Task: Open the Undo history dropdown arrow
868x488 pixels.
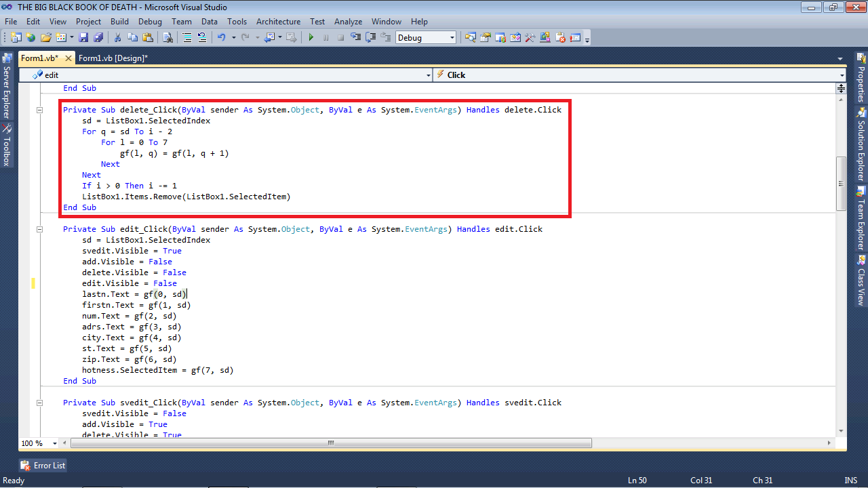Action: click(233, 37)
